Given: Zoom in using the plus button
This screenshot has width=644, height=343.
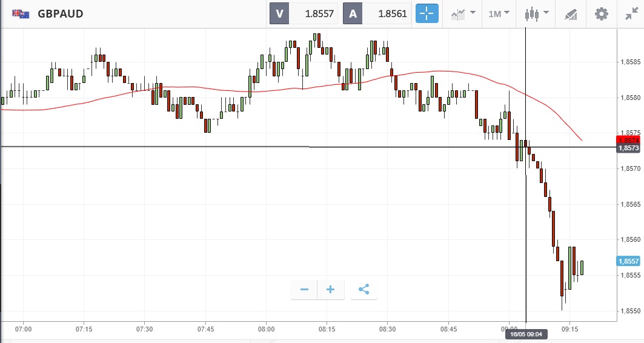Looking at the screenshot, I should (331, 289).
